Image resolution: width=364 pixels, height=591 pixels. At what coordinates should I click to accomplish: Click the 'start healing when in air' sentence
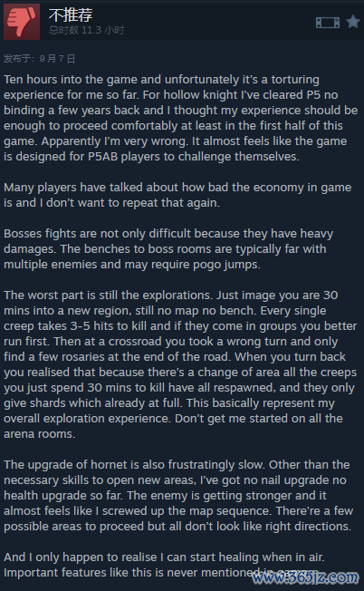pyautogui.click(x=164, y=557)
